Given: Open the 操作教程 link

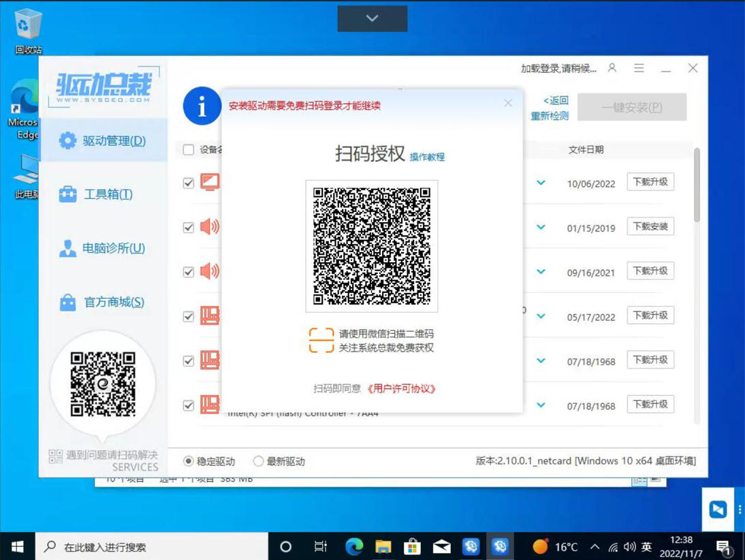Looking at the screenshot, I should click(427, 157).
